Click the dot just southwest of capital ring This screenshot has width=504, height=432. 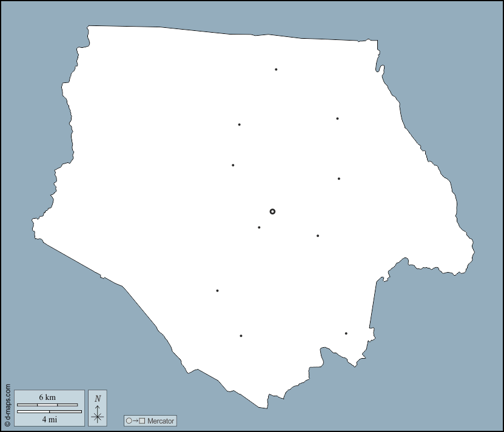[x=259, y=227]
